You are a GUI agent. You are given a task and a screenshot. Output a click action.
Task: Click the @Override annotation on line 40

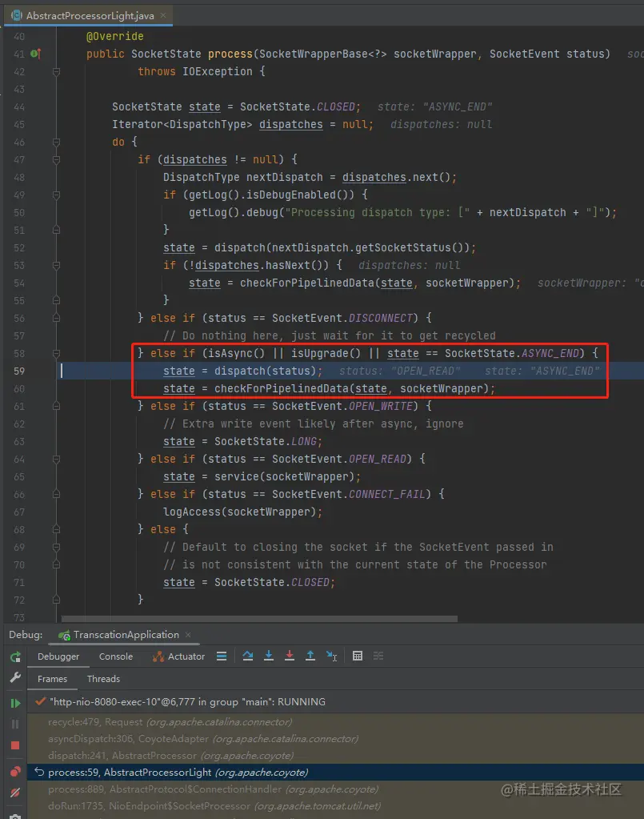[x=115, y=36]
